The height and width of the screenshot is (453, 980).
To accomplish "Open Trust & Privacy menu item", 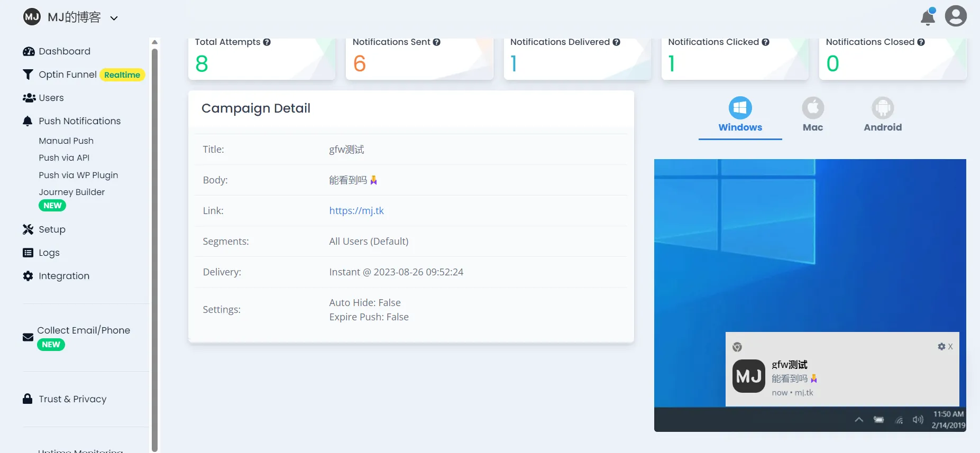I will pyautogui.click(x=72, y=399).
